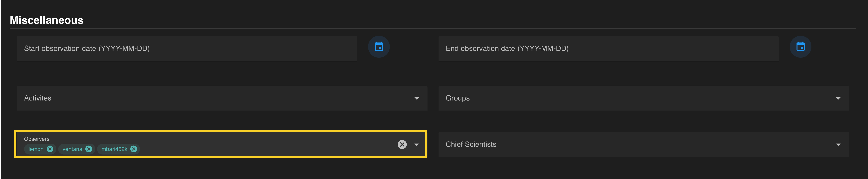Select the mbari452k chip text
Viewport: 868px width, 179px height.
[114, 149]
